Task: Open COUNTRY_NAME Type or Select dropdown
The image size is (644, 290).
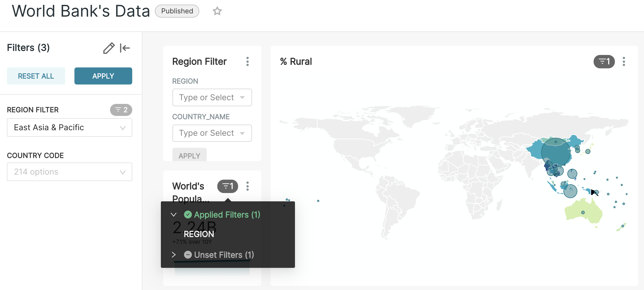Action: point(212,133)
